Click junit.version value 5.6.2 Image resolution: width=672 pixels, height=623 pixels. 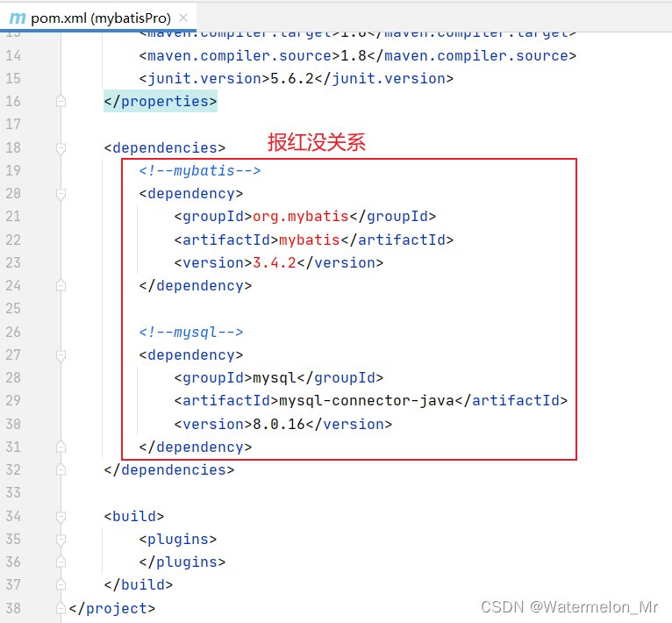coord(292,79)
